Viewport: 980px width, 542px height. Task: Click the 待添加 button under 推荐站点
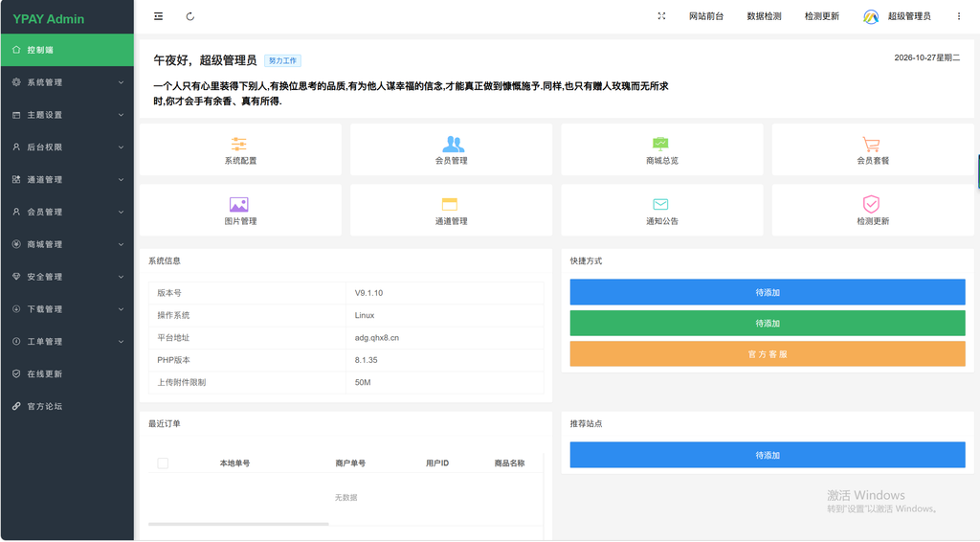click(x=768, y=455)
